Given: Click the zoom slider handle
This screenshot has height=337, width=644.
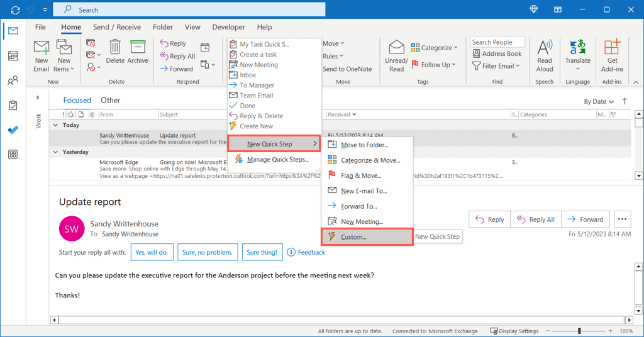Looking at the screenshot, I should [579, 331].
